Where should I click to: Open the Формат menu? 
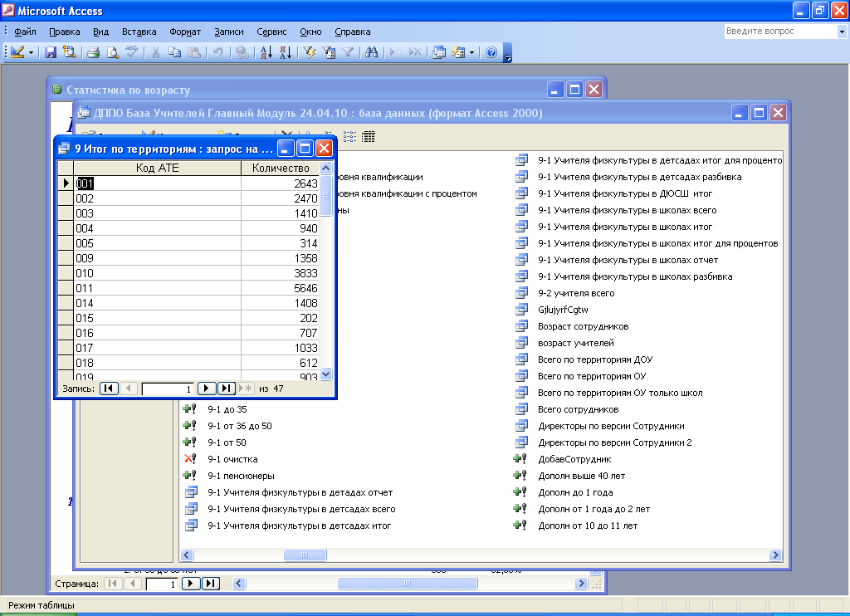(x=185, y=32)
